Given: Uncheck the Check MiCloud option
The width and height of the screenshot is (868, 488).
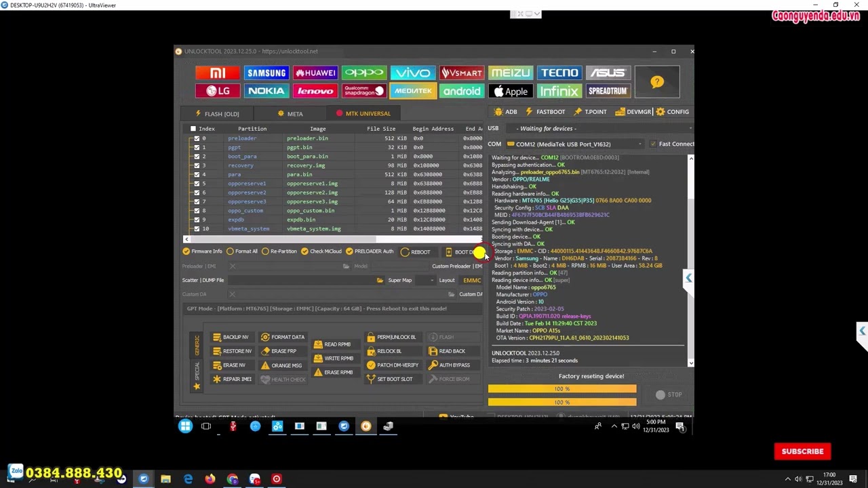Looking at the screenshot, I should (304, 251).
